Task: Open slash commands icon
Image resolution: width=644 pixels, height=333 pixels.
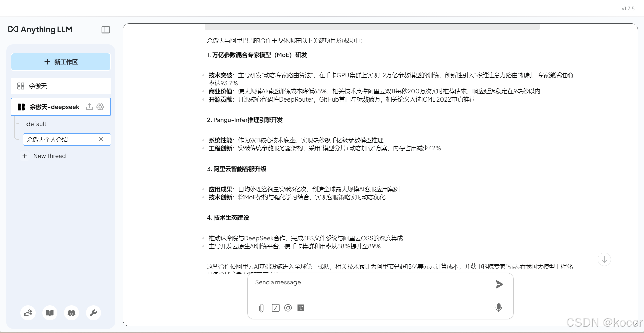Action: (276, 308)
